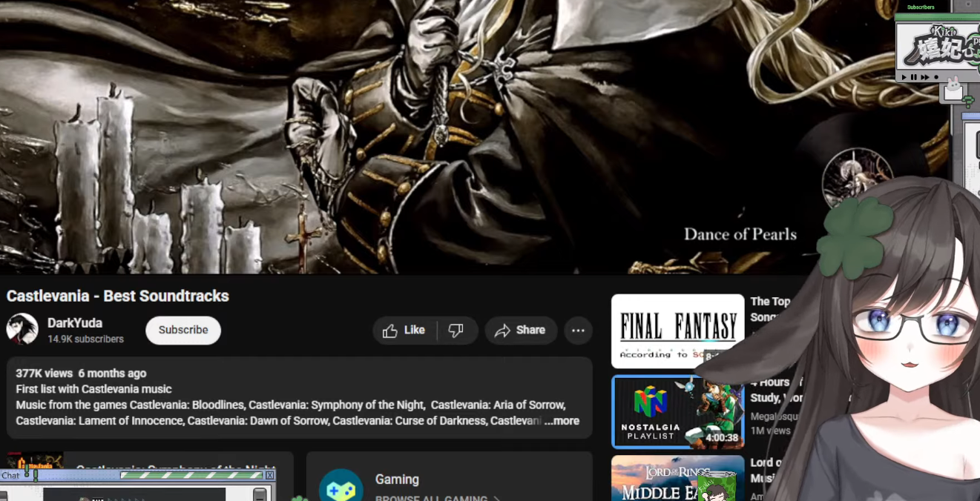Click the Chat window scrollbar handle

coord(259,494)
